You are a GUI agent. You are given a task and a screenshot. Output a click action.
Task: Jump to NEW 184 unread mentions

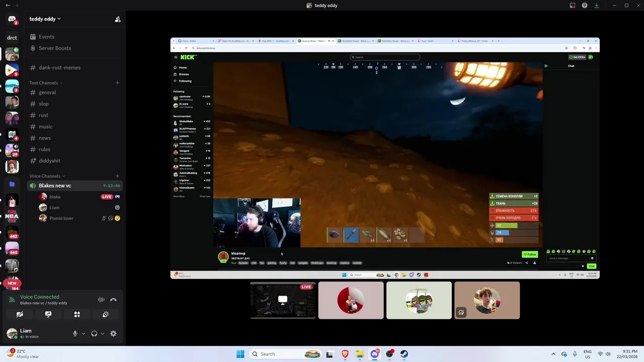(12, 284)
